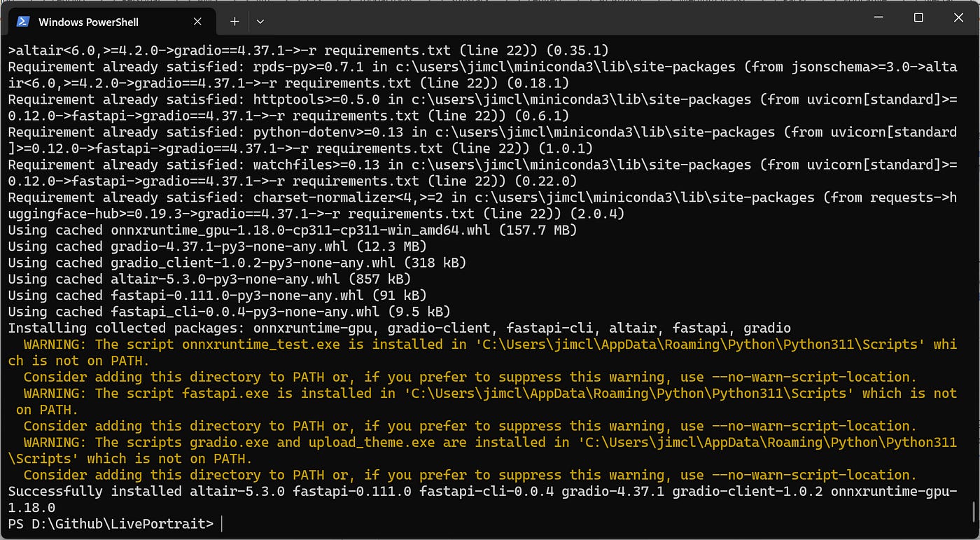This screenshot has height=540, width=980.
Task: Click the onnxruntime_test.exe warning line
Action: (x=482, y=352)
